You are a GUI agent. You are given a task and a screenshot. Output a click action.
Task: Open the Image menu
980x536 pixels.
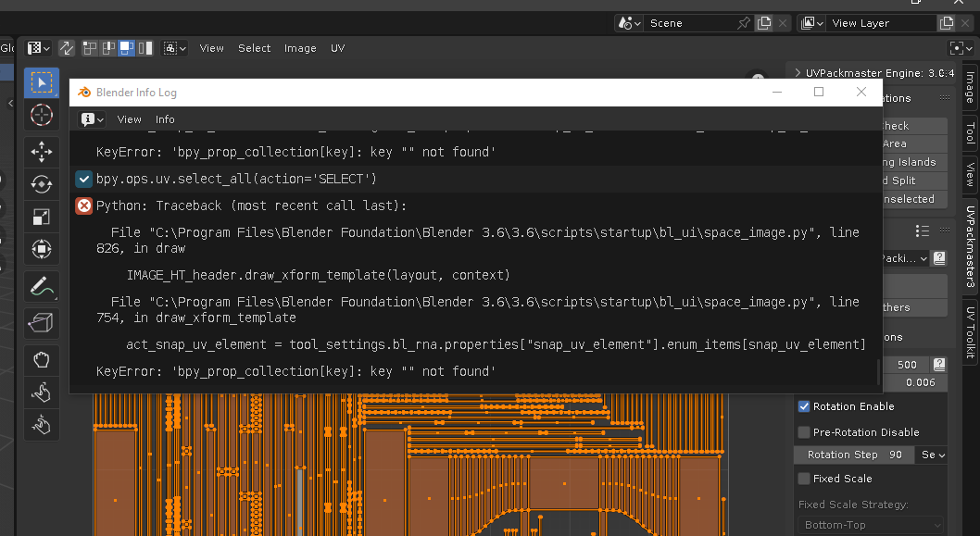[x=300, y=48]
